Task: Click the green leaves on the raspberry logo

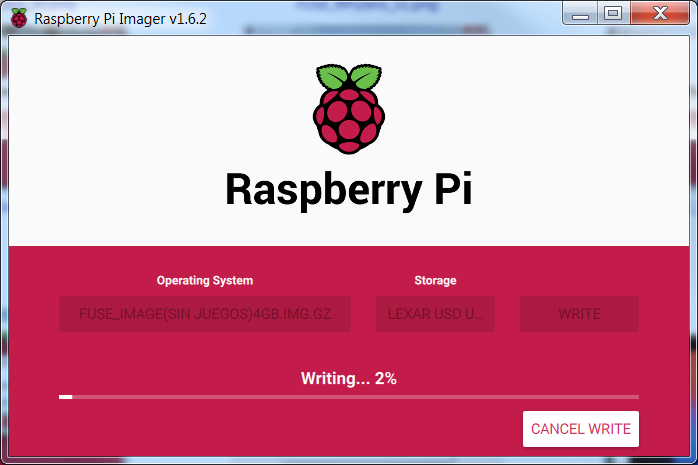Action: pyautogui.click(x=348, y=76)
